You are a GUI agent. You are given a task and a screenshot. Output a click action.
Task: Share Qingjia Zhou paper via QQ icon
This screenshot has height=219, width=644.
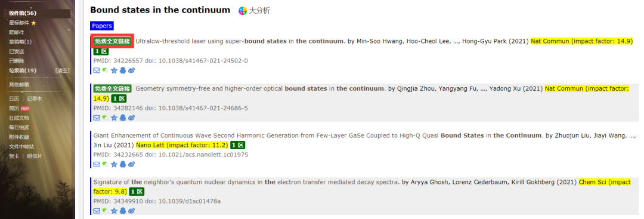(123, 118)
